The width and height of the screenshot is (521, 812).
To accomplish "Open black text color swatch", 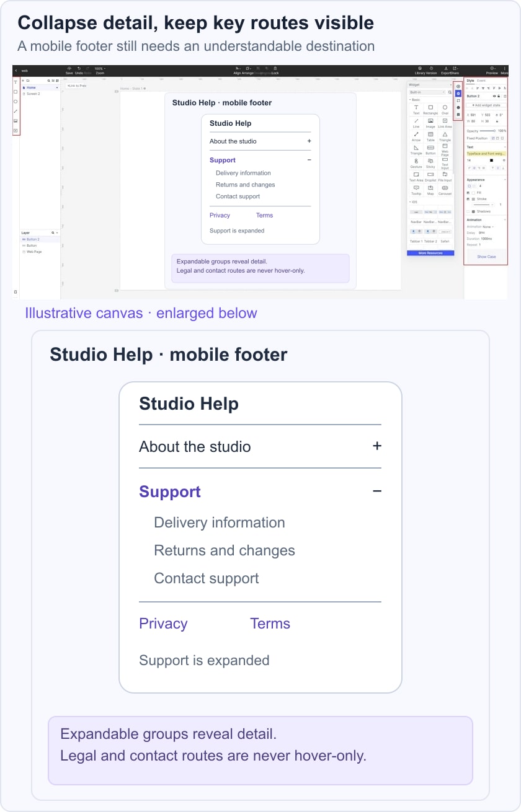I will (x=491, y=161).
